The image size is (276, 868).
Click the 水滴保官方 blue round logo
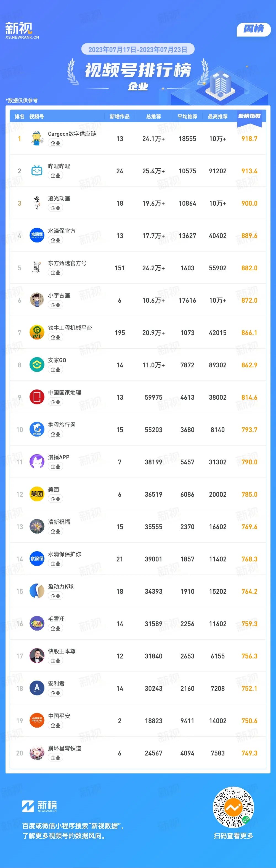point(37,236)
